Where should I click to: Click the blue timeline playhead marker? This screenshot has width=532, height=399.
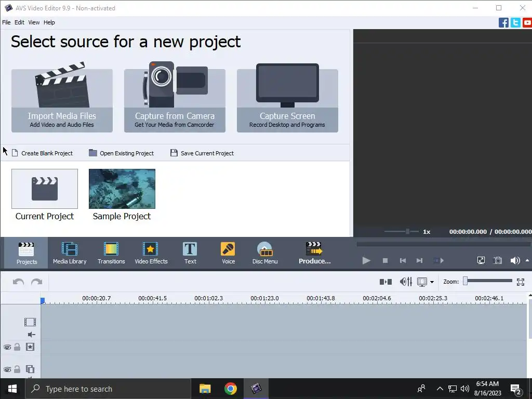pos(43,301)
